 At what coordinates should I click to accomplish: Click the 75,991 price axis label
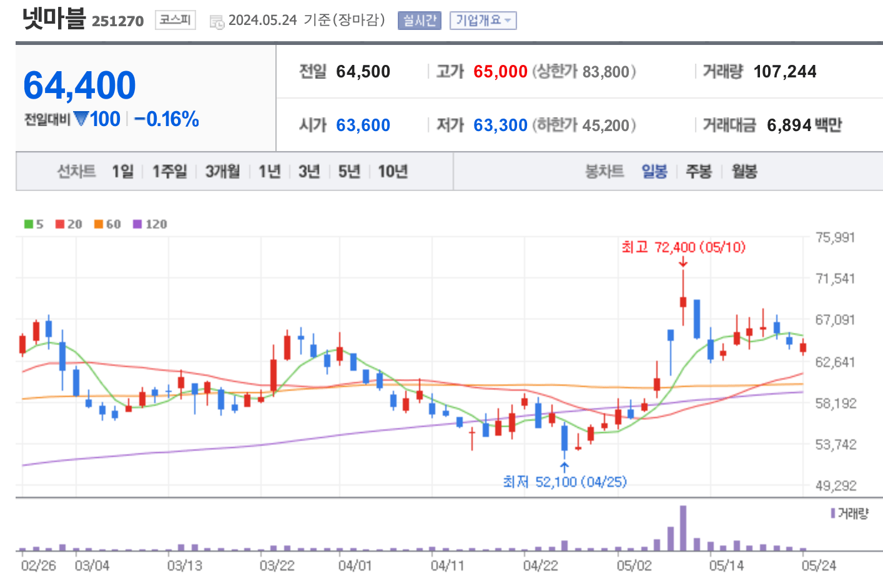[x=835, y=237]
